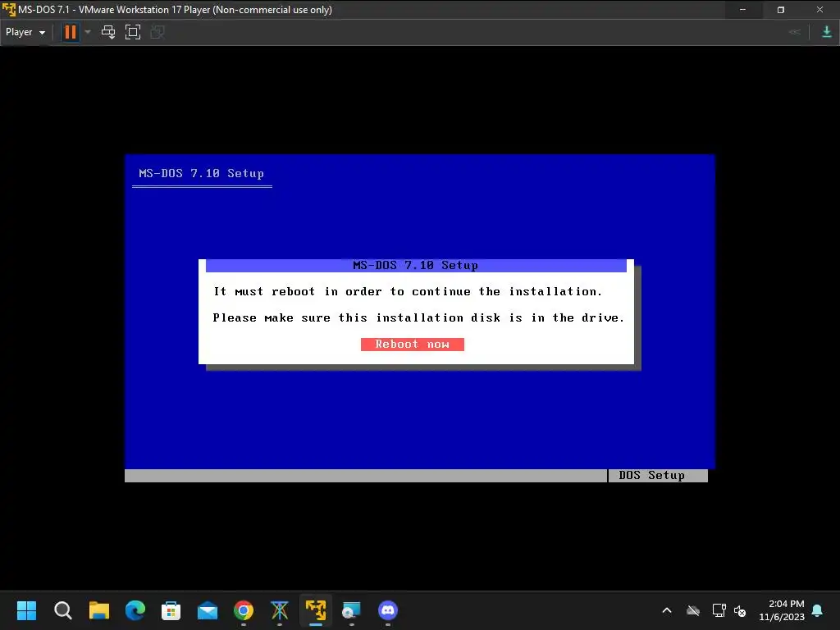Viewport: 840px width, 630px height.
Task: Expand the power options dropdown arrow
Action: (88, 32)
